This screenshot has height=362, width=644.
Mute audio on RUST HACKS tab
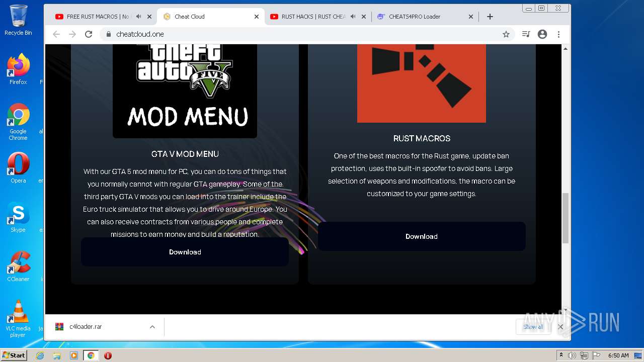tap(353, 17)
